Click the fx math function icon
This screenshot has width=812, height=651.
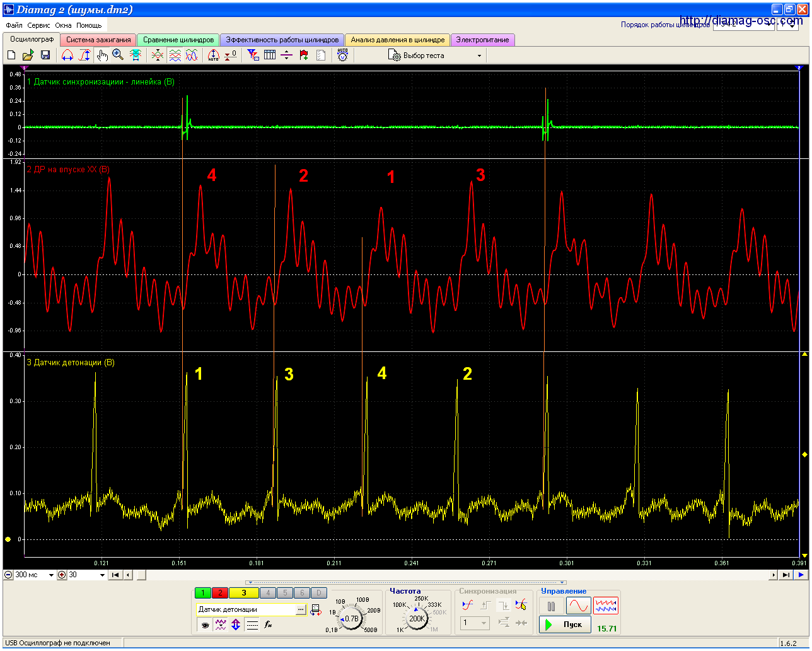pos(268,625)
